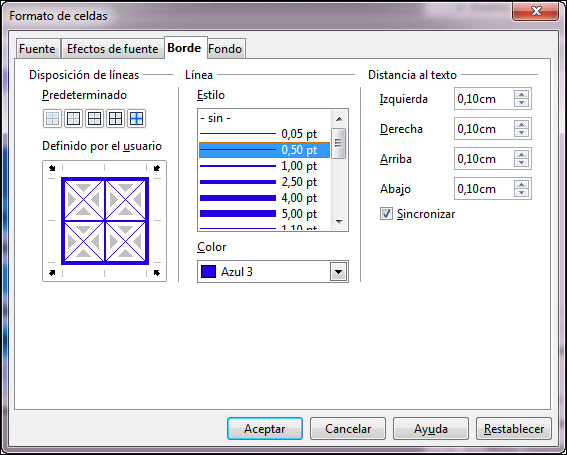
Task: Click bottom-left corner arrow in preview
Action: (x=52, y=272)
